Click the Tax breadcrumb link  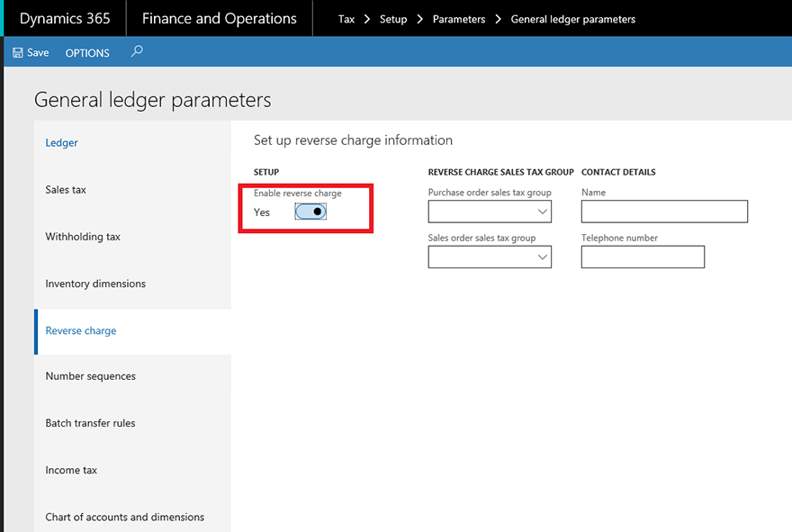(346, 19)
